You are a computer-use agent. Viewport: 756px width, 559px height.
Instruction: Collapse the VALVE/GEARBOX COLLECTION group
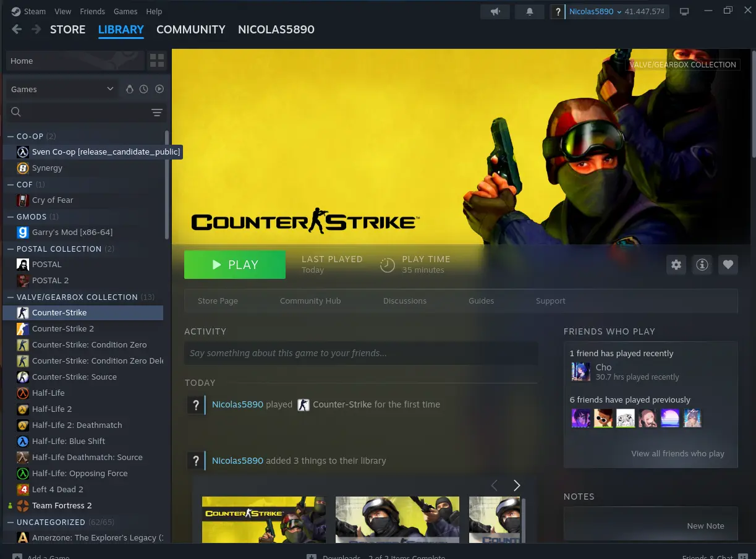click(x=10, y=297)
